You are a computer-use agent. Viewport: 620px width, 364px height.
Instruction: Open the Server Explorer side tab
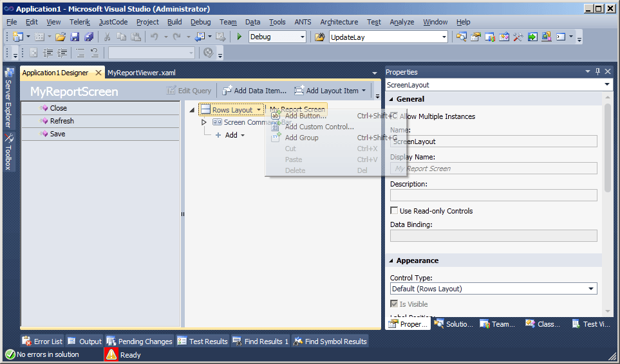9,98
